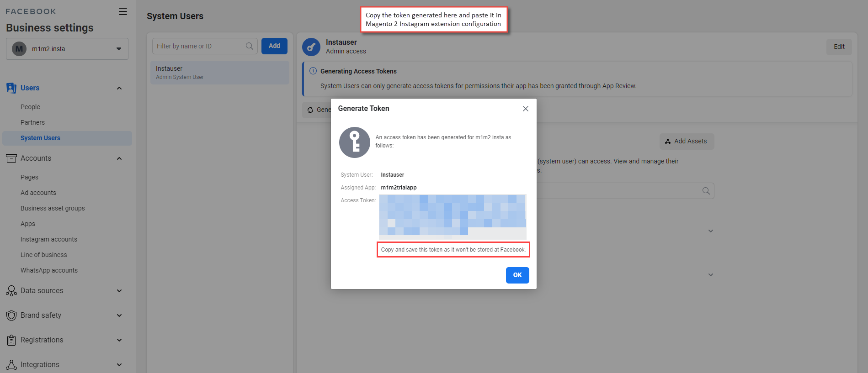Click the Users section label
Image resolution: width=868 pixels, height=373 pixels.
[30, 88]
